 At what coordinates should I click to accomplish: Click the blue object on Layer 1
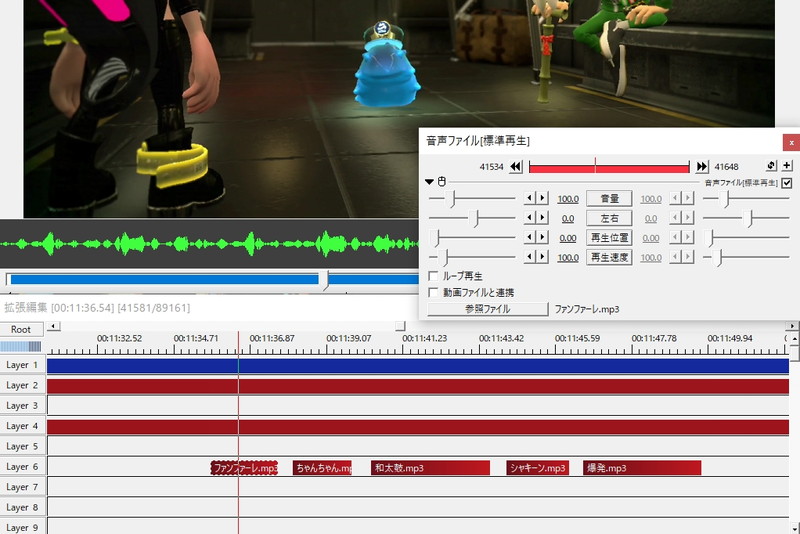point(418,366)
